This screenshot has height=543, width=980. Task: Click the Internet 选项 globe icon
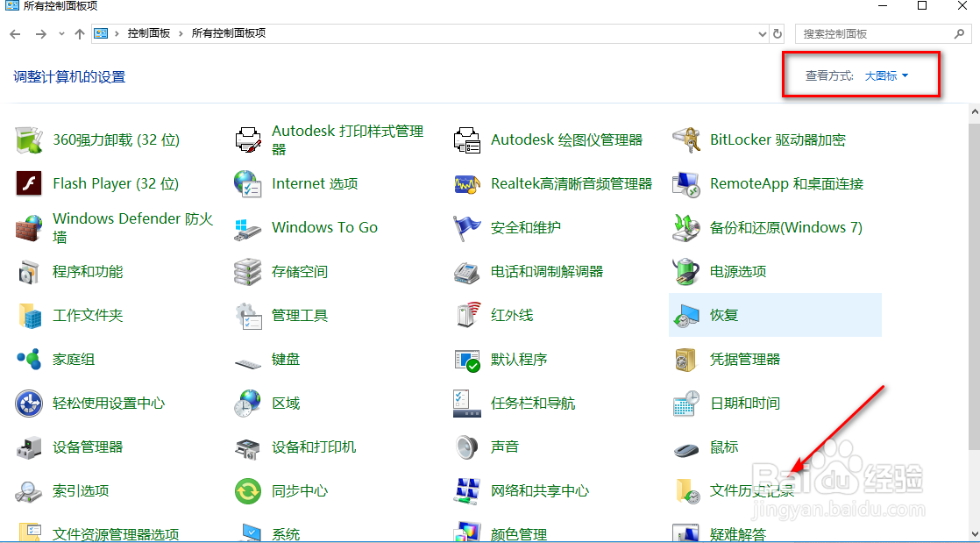tap(248, 183)
